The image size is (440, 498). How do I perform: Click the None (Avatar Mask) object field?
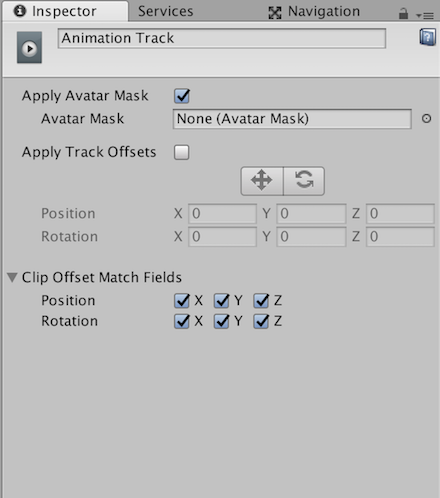292,119
